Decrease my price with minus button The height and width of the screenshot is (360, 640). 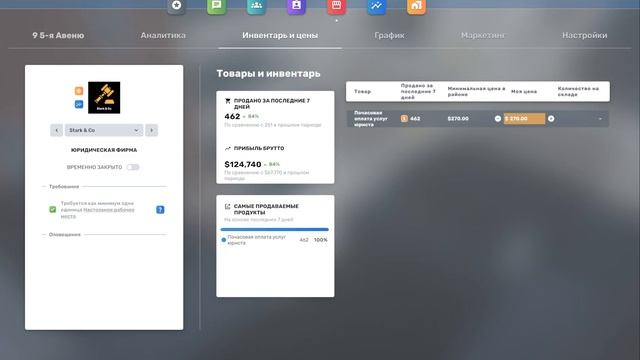pos(498,119)
